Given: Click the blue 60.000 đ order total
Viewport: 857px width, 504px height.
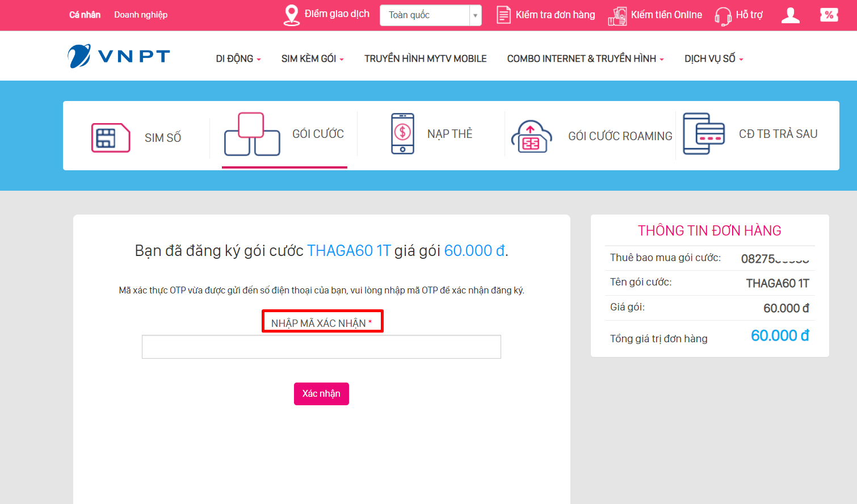Looking at the screenshot, I should 780,336.
